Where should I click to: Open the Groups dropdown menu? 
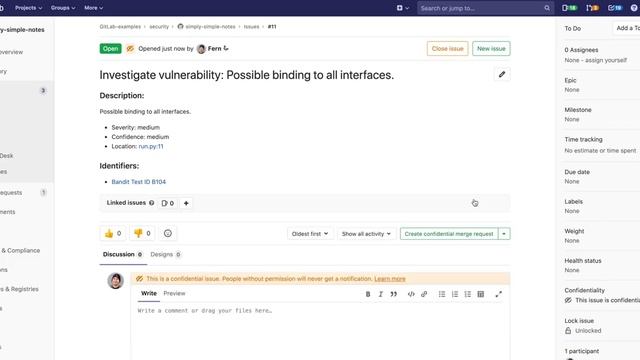pyautogui.click(x=63, y=8)
